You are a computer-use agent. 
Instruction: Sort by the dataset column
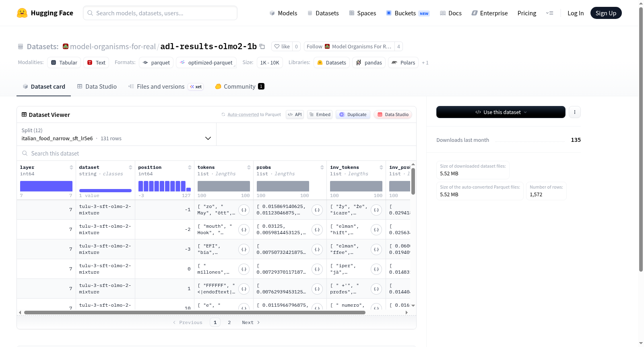130,167
